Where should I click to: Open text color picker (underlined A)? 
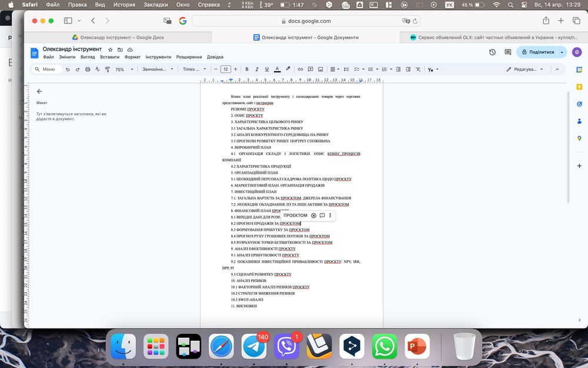click(x=277, y=69)
